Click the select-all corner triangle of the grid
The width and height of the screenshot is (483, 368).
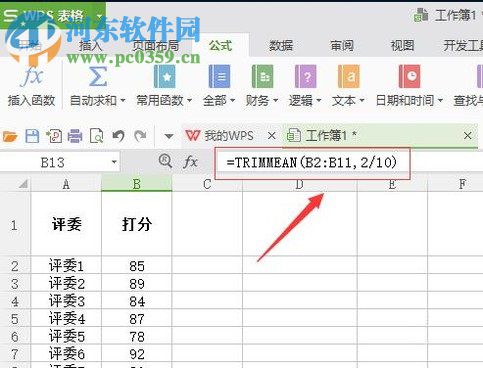[x=23, y=184]
